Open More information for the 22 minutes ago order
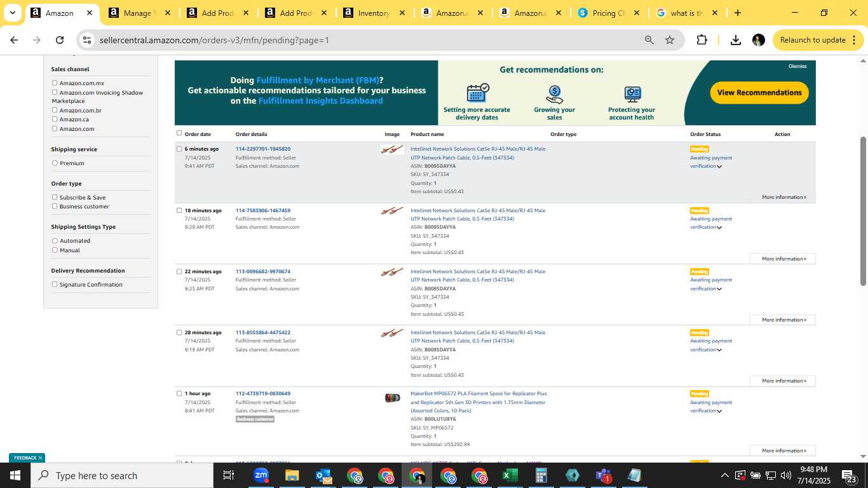This screenshot has width=868, height=488. [783, 320]
